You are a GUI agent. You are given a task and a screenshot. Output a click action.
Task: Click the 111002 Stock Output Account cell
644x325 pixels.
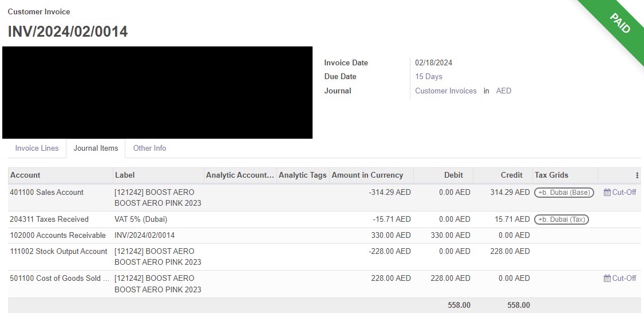(x=58, y=252)
